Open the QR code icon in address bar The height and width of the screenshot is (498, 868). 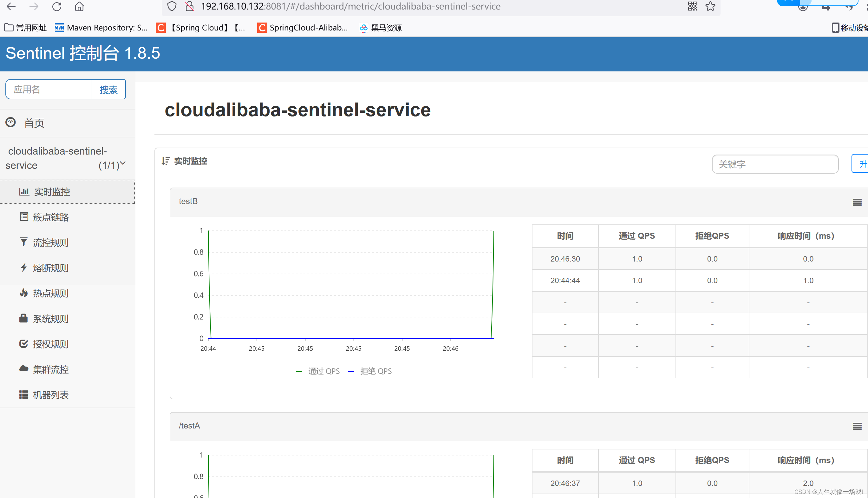click(x=692, y=6)
